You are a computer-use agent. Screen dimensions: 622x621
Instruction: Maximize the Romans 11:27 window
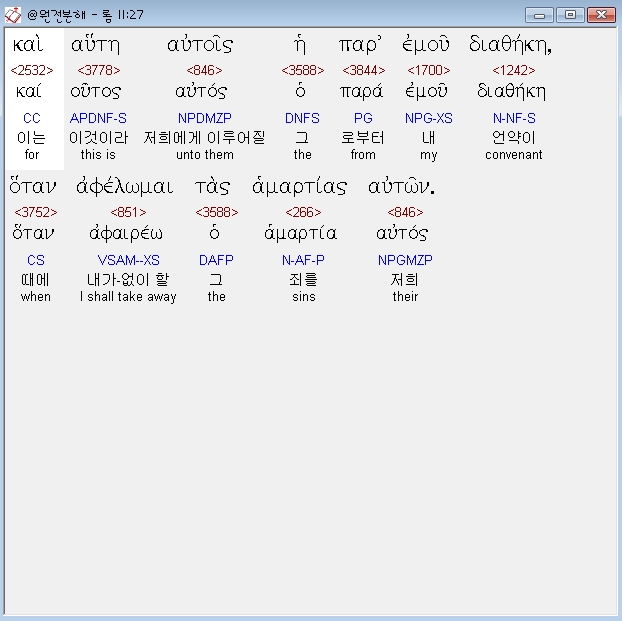click(570, 15)
